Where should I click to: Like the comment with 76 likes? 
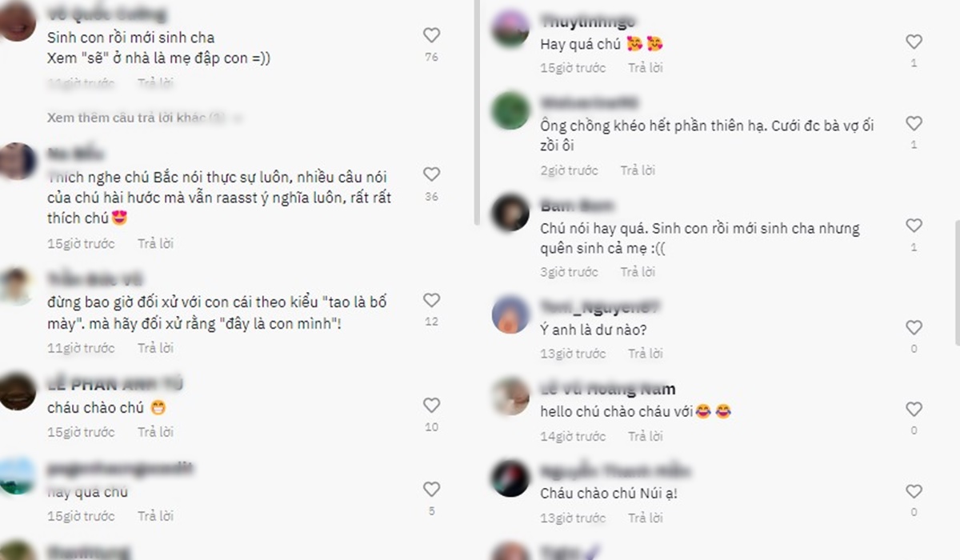pyautogui.click(x=431, y=35)
